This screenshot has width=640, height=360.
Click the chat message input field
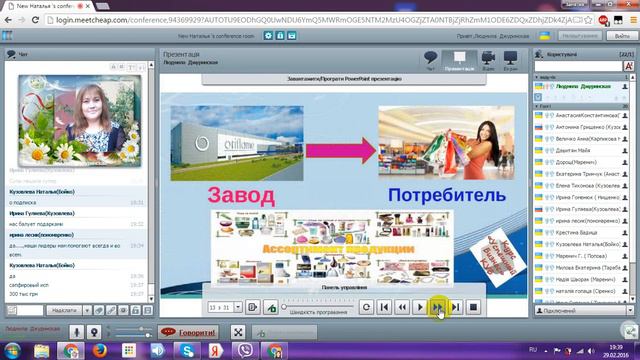point(31,311)
